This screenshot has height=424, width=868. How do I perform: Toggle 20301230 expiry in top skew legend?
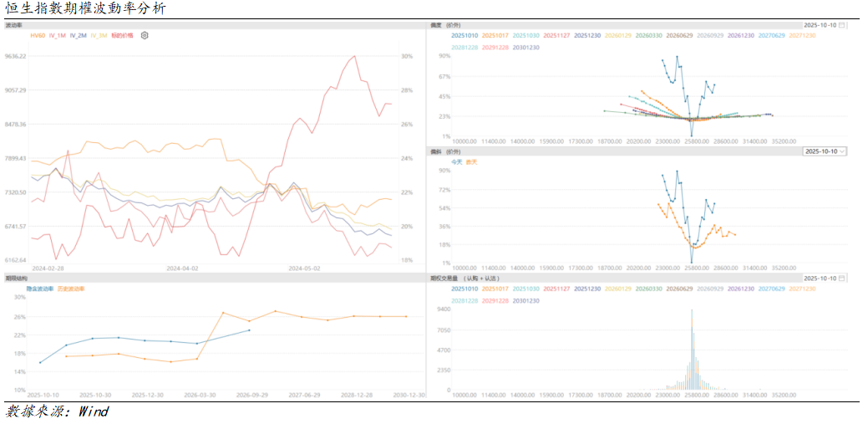pyautogui.click(x=525, y=48)
